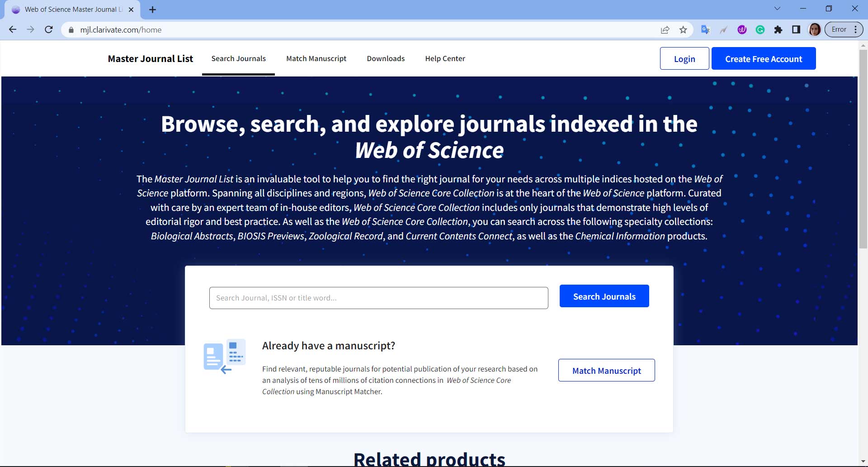Open the grey feather extension icon
868x467 pixels.
point(724,30)
